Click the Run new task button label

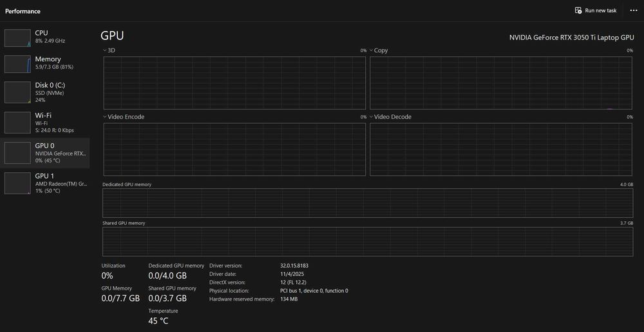click(600, 11)
